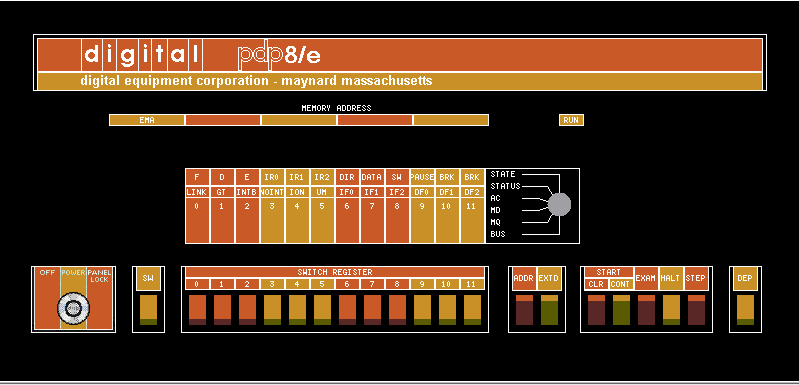
Task: Flip the HALT switch
Action: tap(671, 310)
